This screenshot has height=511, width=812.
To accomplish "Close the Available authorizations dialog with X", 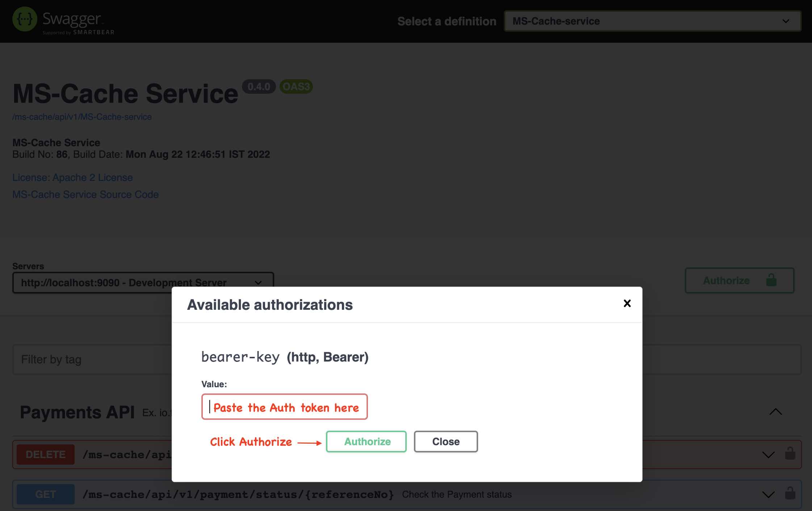I will 627,303.
